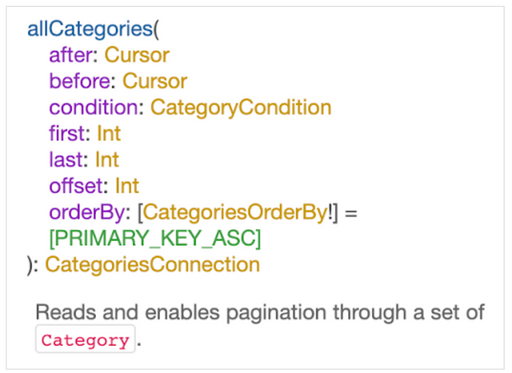Click the last argument name
This screenshot has height=373, width=512.
pos(66,160)
